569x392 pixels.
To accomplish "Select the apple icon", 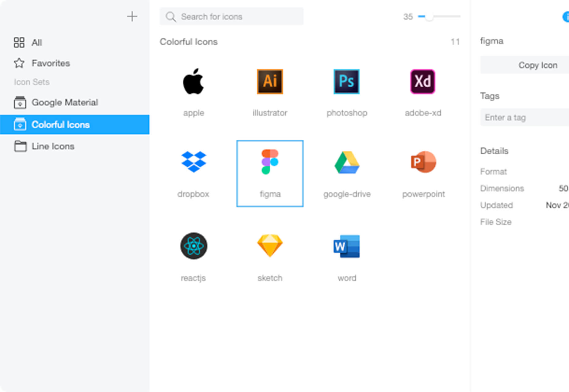I will click(193, 81).
